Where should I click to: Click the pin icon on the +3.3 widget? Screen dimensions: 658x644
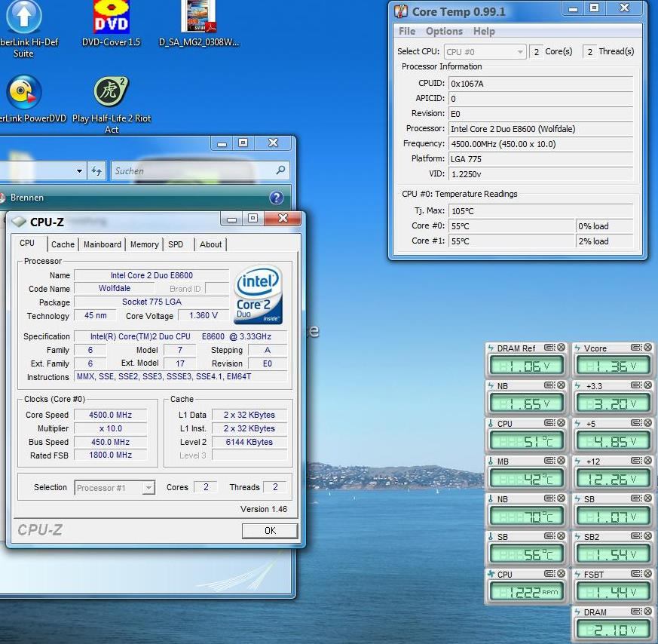636,385
